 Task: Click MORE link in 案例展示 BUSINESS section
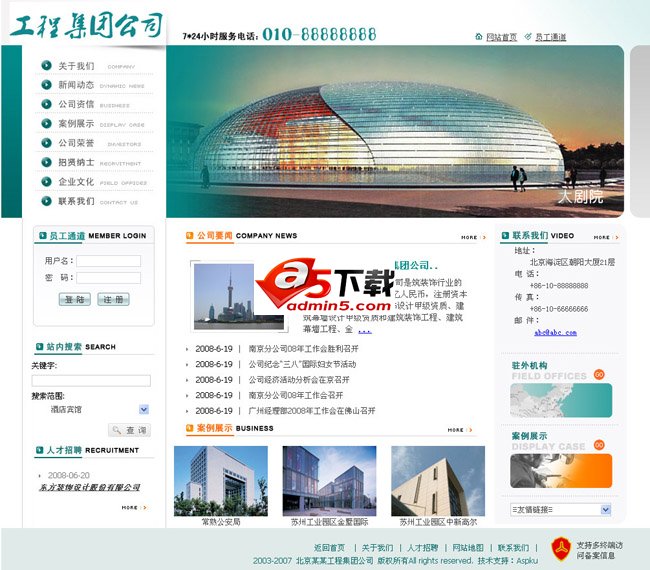coord(460,430)
